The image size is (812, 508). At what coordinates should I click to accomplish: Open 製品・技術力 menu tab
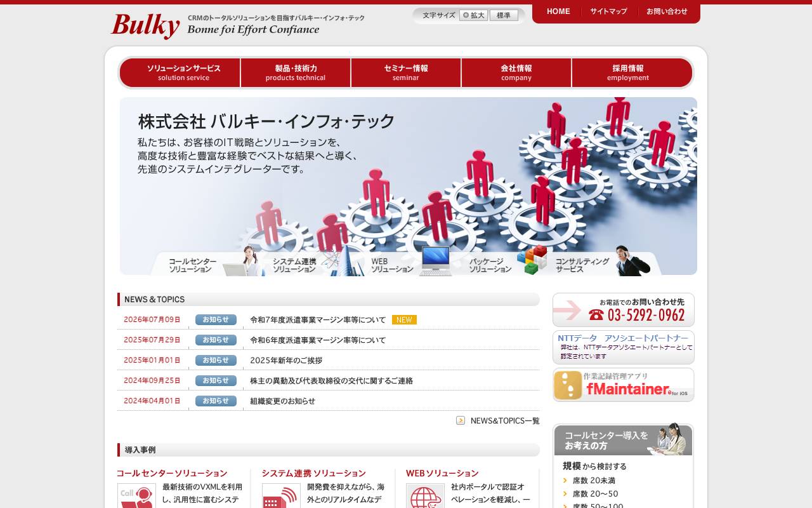[296, 72]
